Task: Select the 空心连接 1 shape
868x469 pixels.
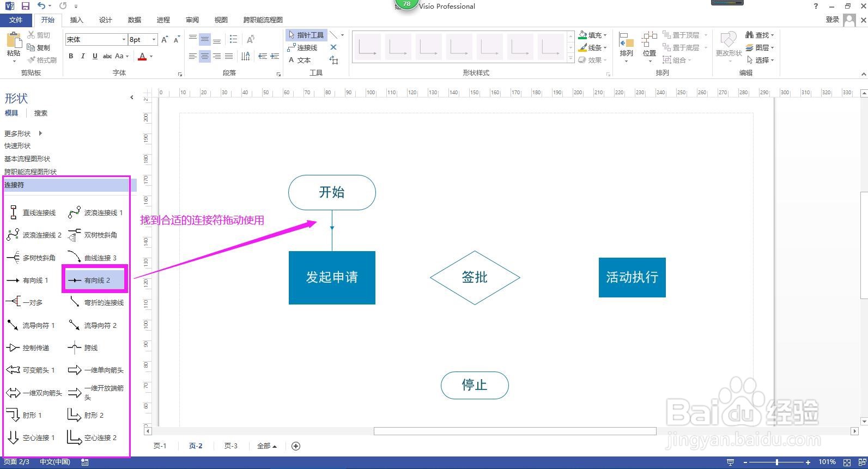Action: pyautogui.click(x=31, y=437)
